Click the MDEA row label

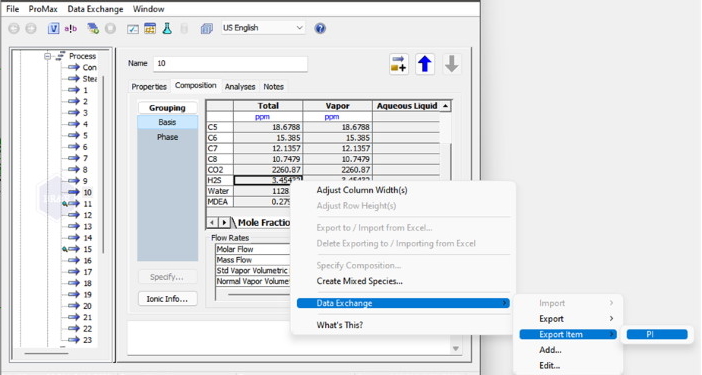220,202
